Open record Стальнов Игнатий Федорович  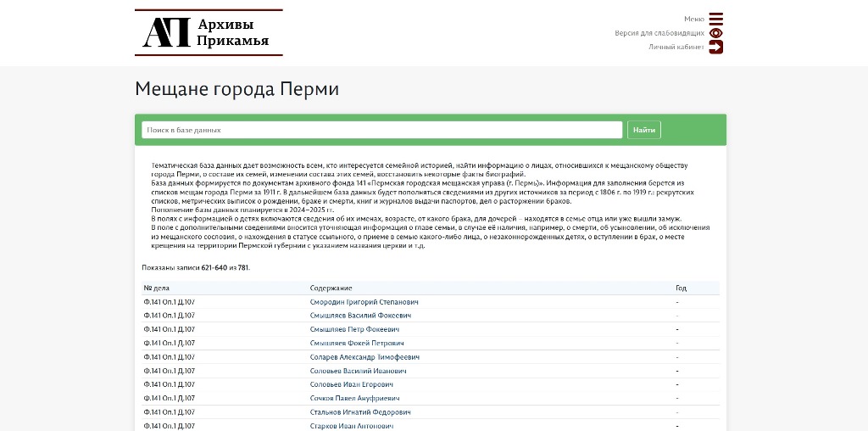pyautogui.click(x=360, y=412)
